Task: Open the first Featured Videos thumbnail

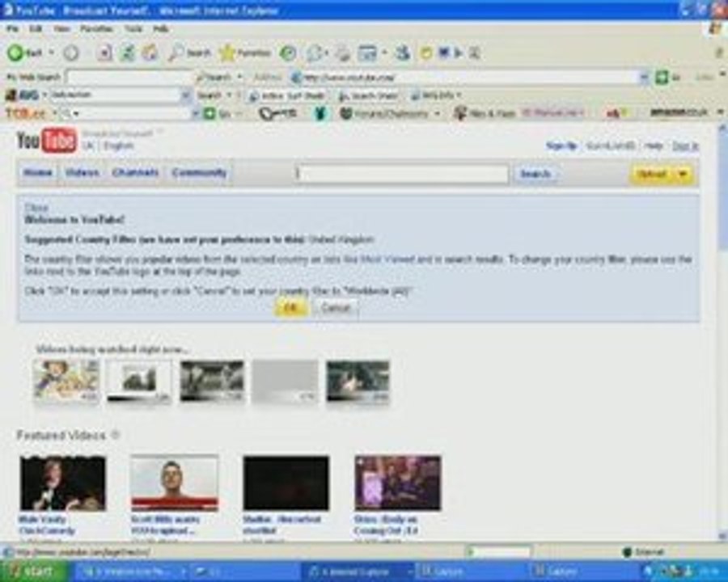Action: click(63, 483)
